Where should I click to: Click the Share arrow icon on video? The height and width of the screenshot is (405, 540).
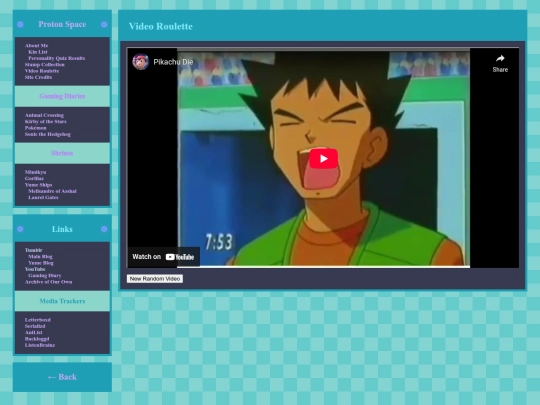pyautogui.click(x=500, y=59)
